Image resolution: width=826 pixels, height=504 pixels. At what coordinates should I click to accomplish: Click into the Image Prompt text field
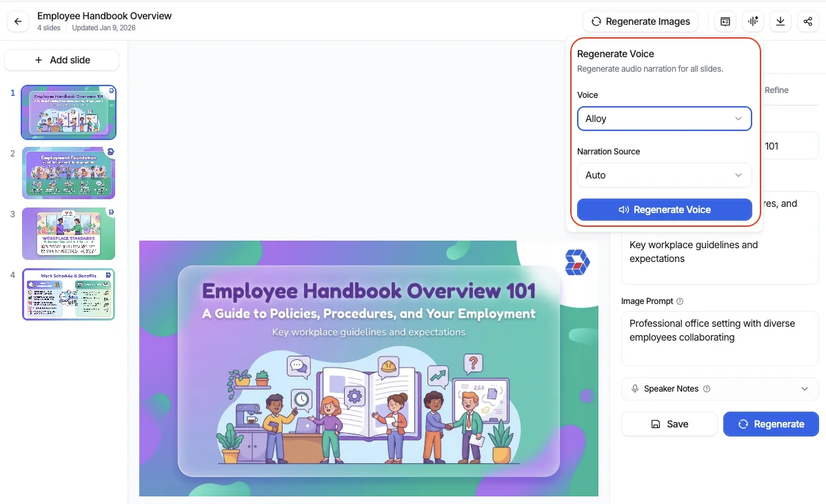point(719,338)
